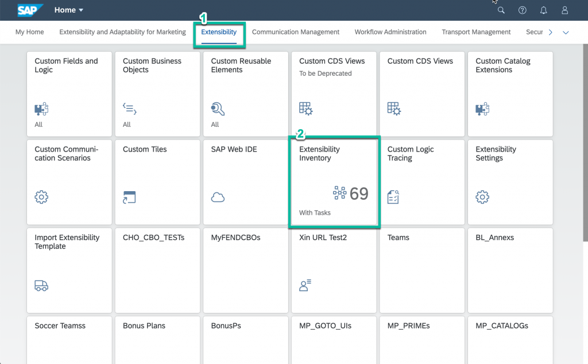The height and width of the screenshot is (364, 588).
Task: Click the Extensibility Settings gear icon
Action: [482, 197]
